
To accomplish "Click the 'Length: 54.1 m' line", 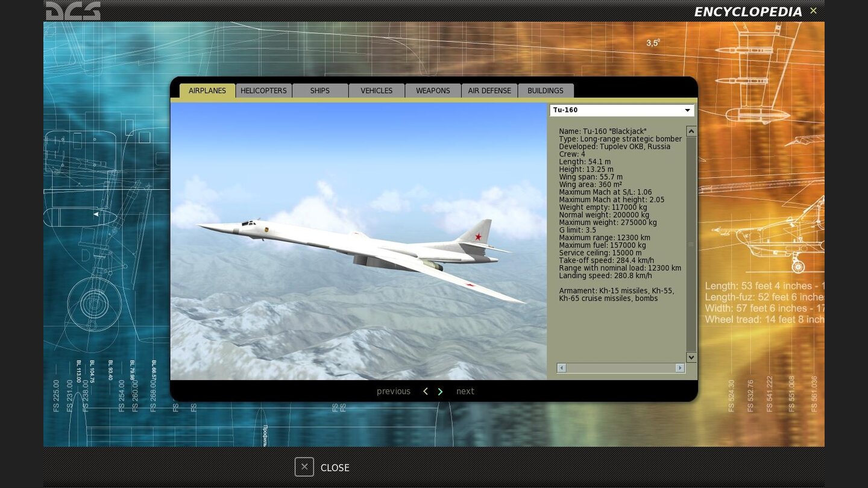I will [x=585, y=161].
